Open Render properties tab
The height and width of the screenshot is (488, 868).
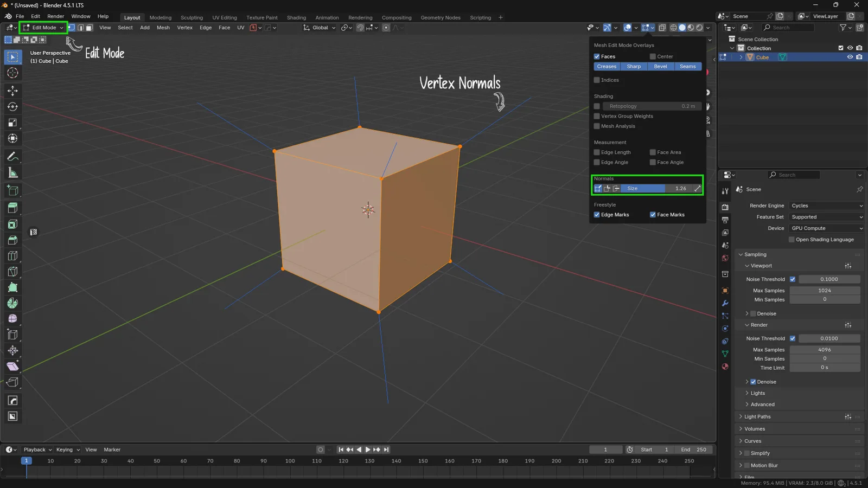pyautogui.click(x=725, y=207)
